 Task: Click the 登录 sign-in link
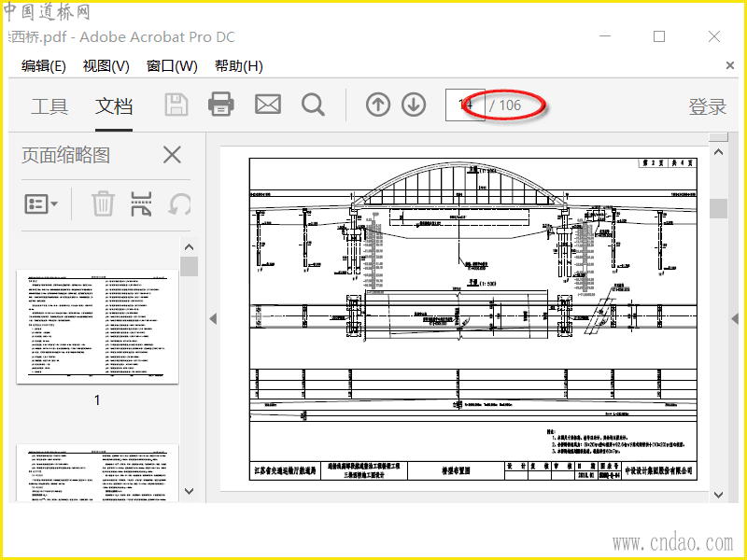point(708,106)
